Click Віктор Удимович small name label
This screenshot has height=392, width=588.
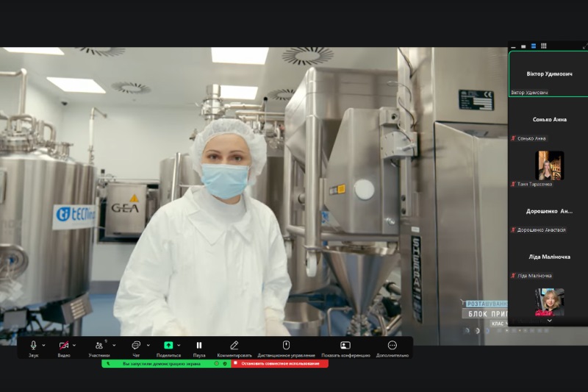click(529, 93)
